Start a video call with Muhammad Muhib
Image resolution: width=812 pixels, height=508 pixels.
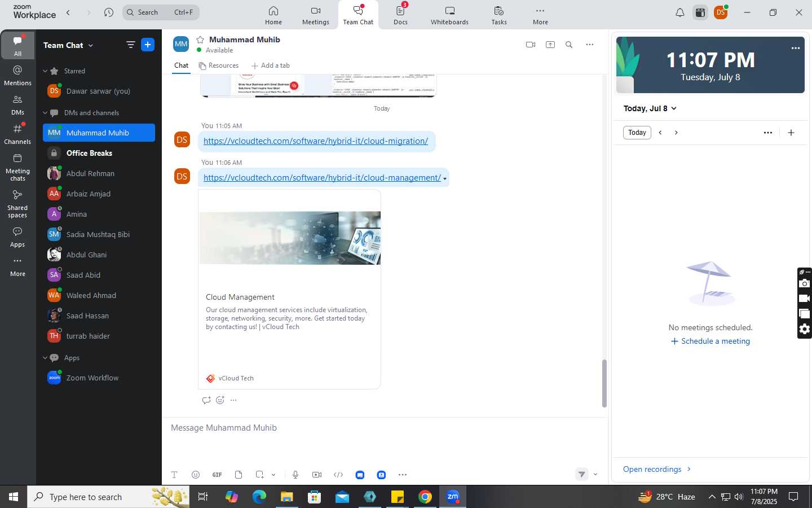[530, 45]
